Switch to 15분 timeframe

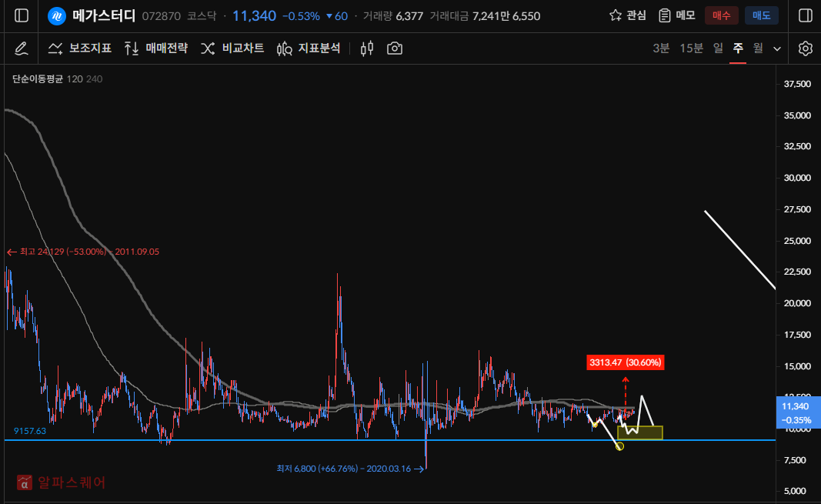[691, 48]
